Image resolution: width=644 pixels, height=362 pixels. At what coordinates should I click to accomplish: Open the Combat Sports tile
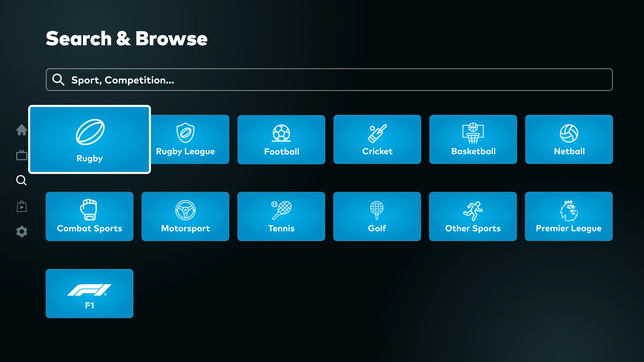[90, 216]
